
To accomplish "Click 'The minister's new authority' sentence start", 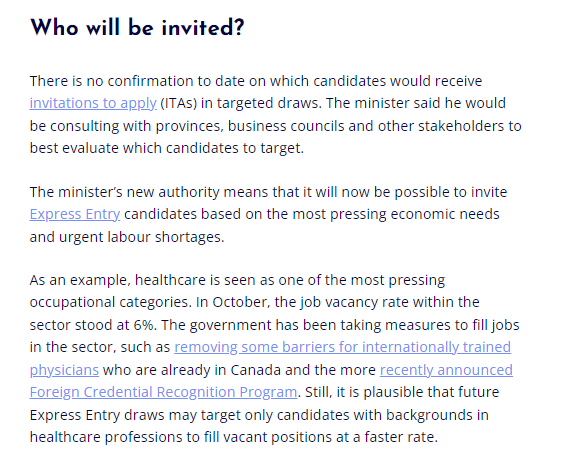I will (125, 192).
